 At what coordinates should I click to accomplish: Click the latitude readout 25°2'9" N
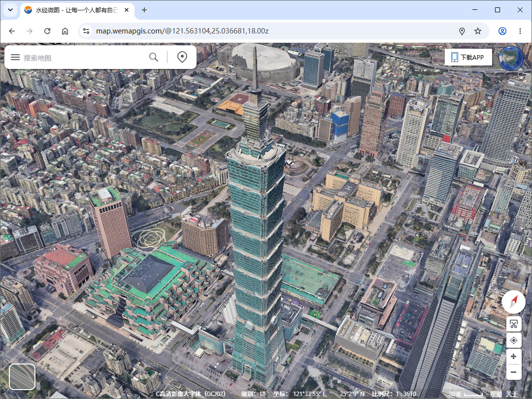pos(352,394)
